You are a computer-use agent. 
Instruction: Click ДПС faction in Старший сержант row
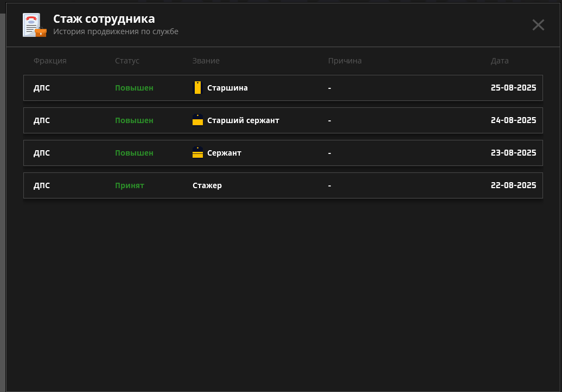coord(42,120)
